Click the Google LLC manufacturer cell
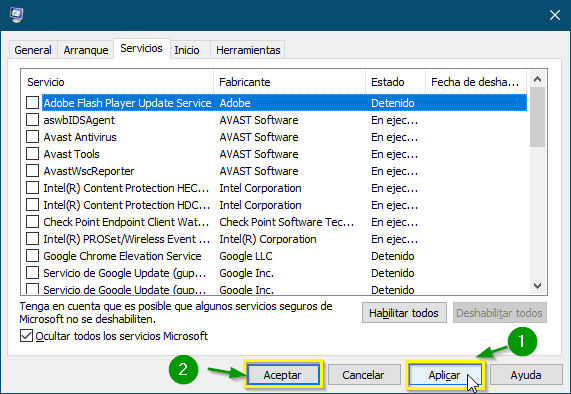571x394 pixels. (x=246, y=256)
